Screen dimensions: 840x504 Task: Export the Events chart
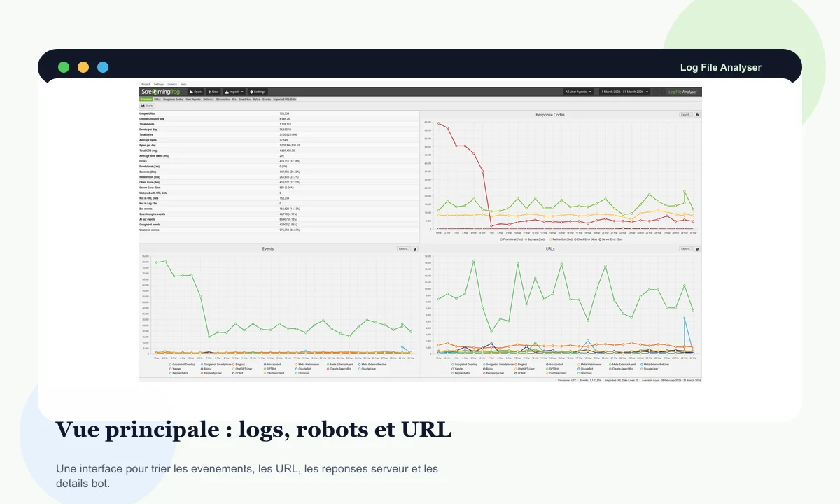click(x=403, y=248)
